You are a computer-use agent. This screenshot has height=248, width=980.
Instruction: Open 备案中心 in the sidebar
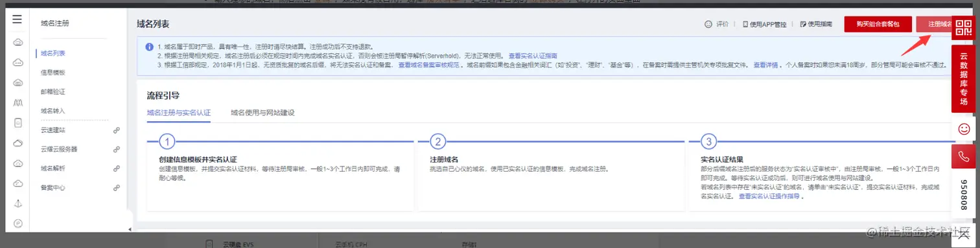click(x=52, y=188)
